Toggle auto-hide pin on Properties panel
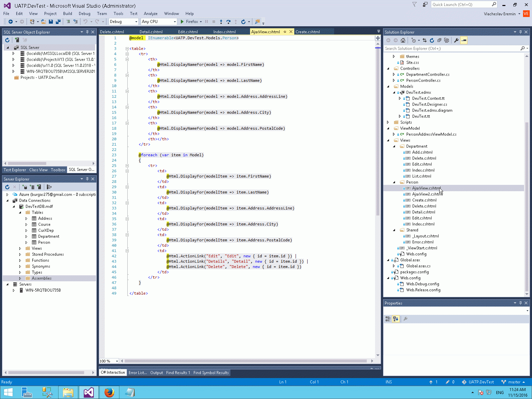Viewport: 532px width, 399px height. 520,303
